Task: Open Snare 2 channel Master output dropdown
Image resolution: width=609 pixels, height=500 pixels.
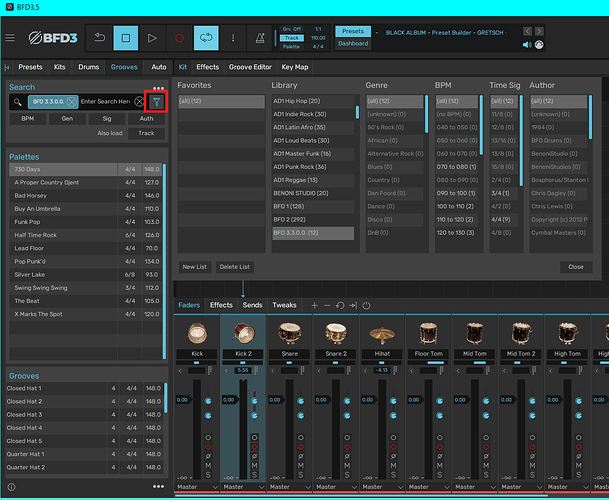Action: click(x=336, y=487)
